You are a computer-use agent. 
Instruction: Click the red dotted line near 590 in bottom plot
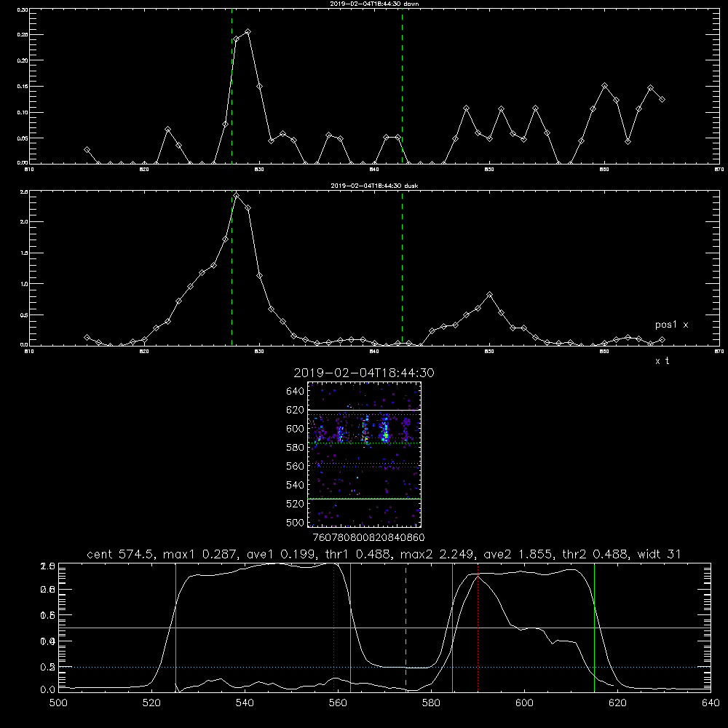478,628
